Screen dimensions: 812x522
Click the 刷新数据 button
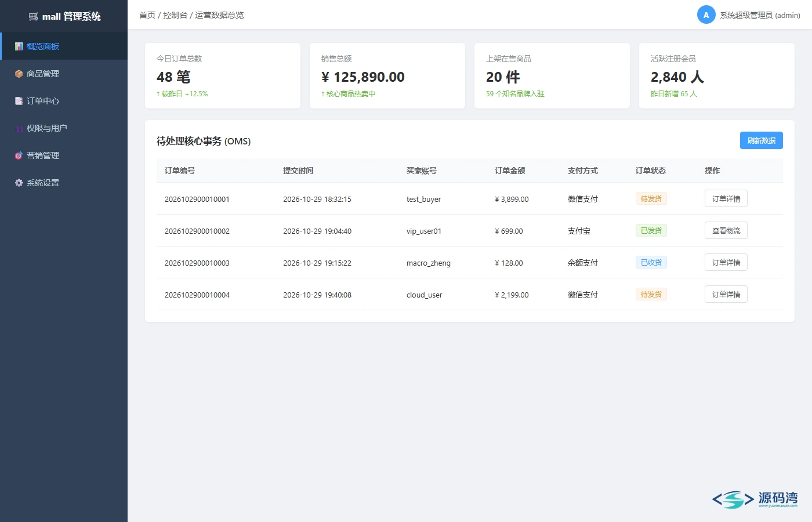coord(762,140)
